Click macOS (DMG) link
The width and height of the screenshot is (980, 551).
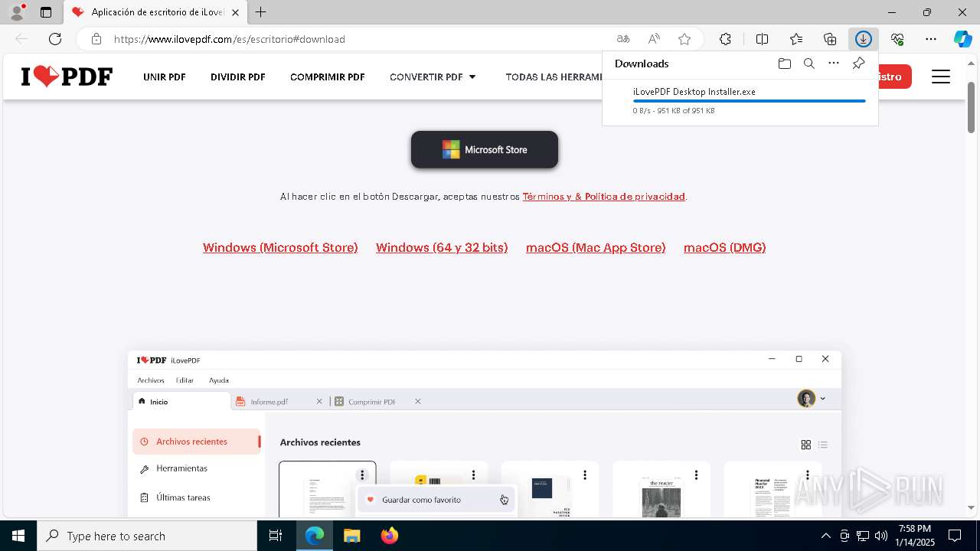pos(725,247)
